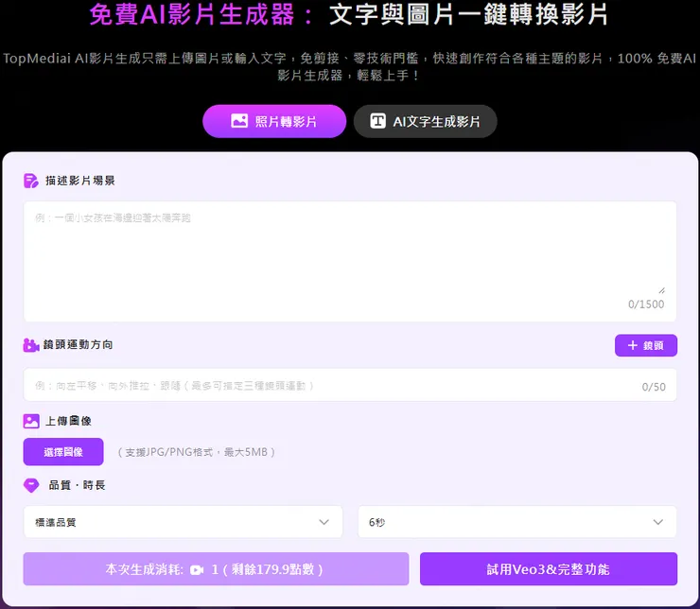Click the chevron on the 標準品質 dropdown
This screenshot has height=609, width=700.
pos(324,522)
